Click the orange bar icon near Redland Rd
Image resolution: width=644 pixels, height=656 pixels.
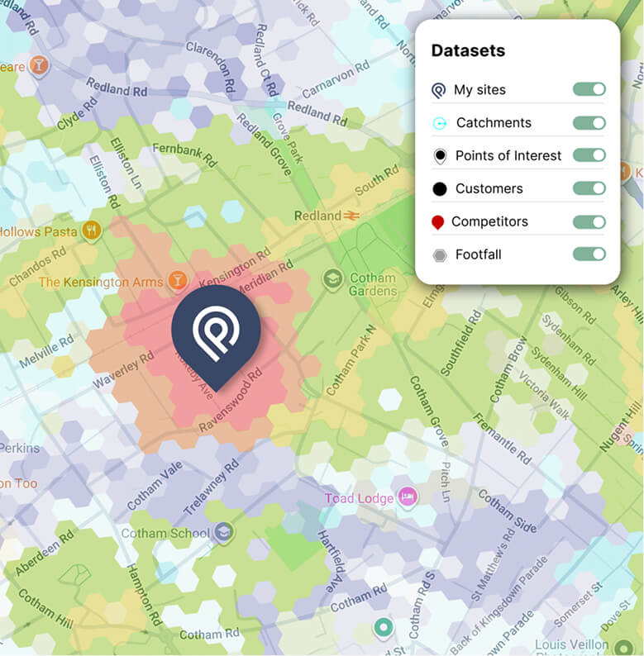[x=40, y=65]
